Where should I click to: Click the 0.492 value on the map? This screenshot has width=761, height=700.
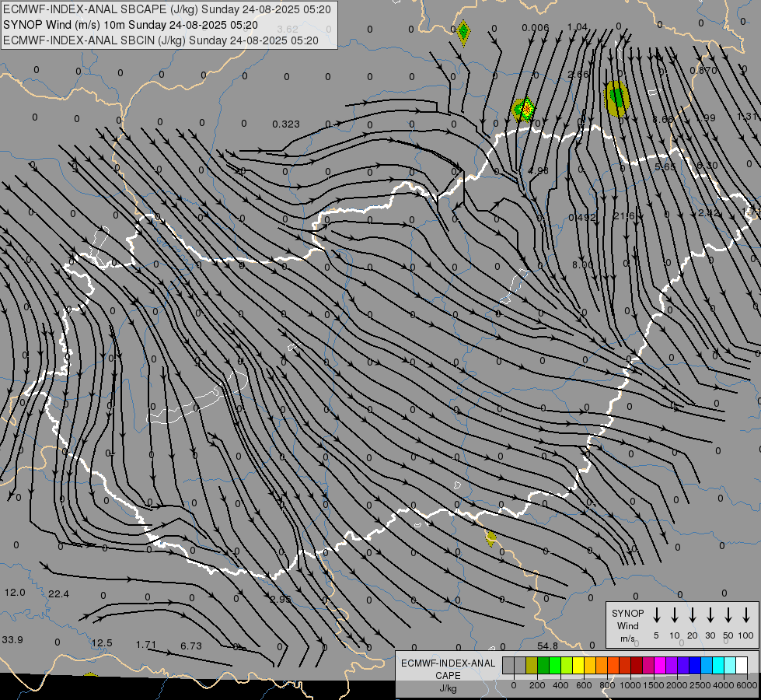point(582,217)
